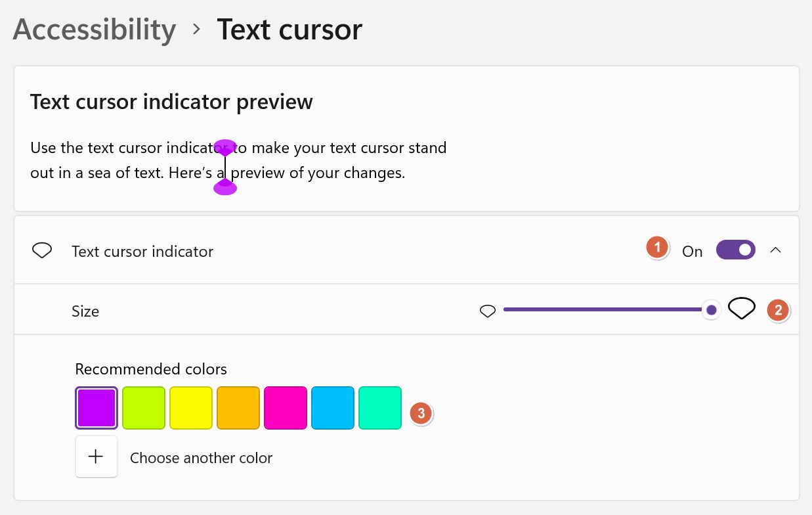Navigate back using the Accessibility breadcrumb

tap(93, 29)
